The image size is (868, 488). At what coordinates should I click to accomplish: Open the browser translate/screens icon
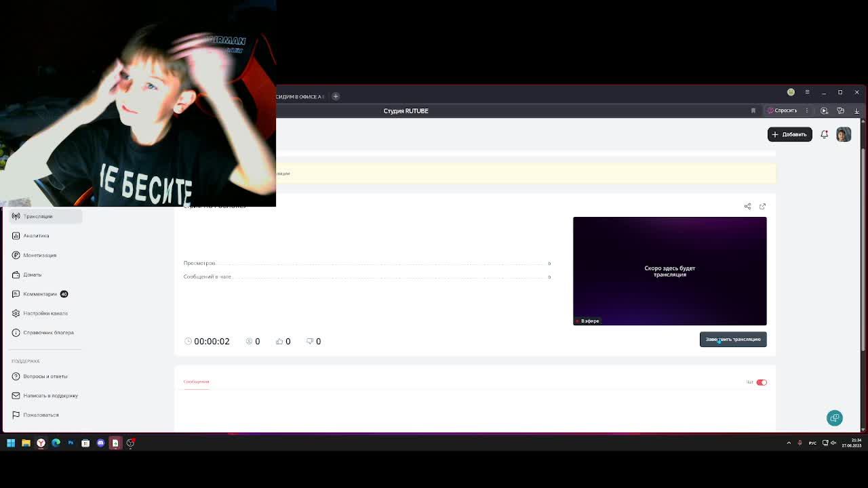[840, 110]
